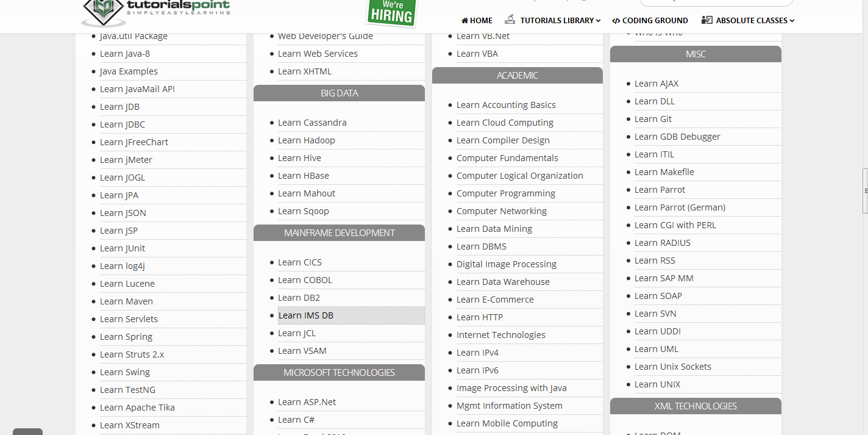Click the search input field at top

coord(716,2)
